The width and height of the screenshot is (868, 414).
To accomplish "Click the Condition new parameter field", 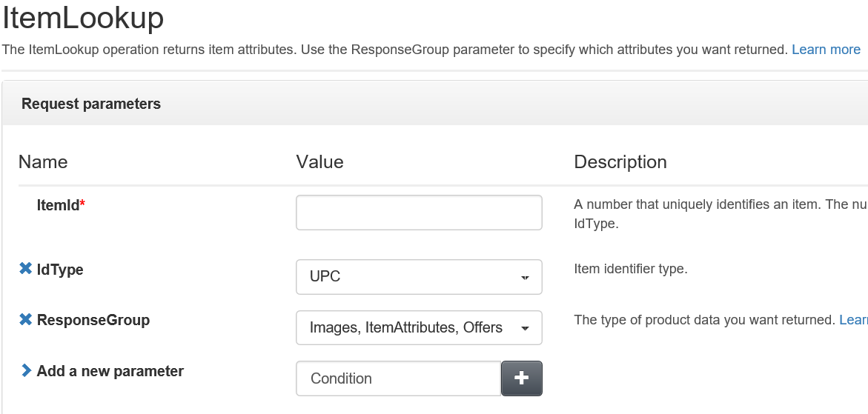I will coord(399,378).
